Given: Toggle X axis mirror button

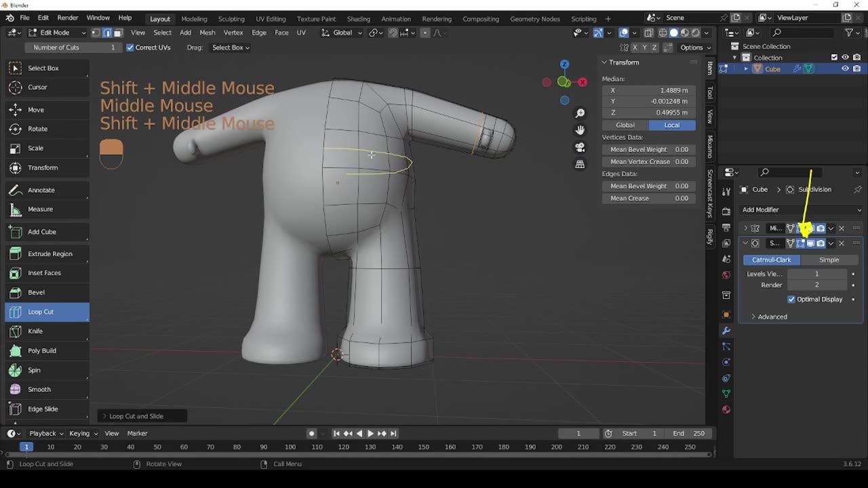Looking at the screenshot, I should (635, 47).
